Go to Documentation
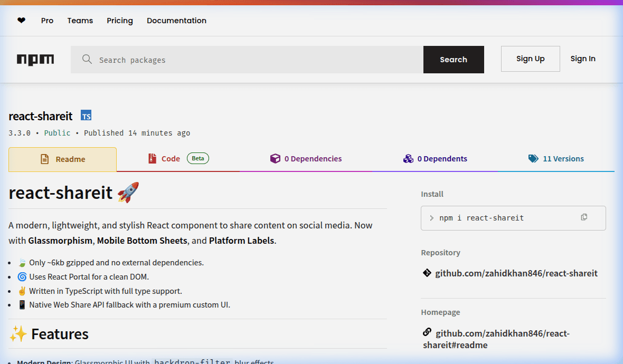This screenshot has width=623, height=364. (176, 20)
